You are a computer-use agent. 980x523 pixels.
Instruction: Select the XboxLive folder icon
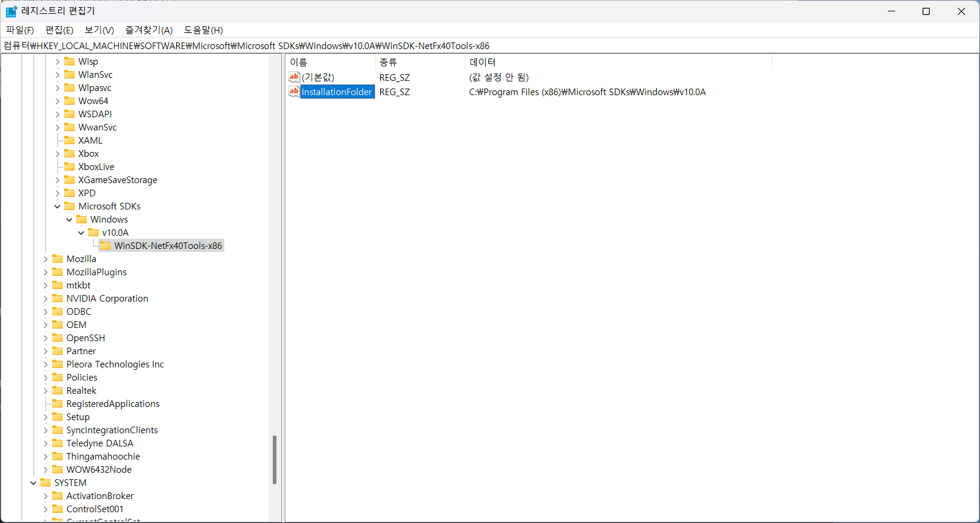pyautogui.click(x=69, y=166)
